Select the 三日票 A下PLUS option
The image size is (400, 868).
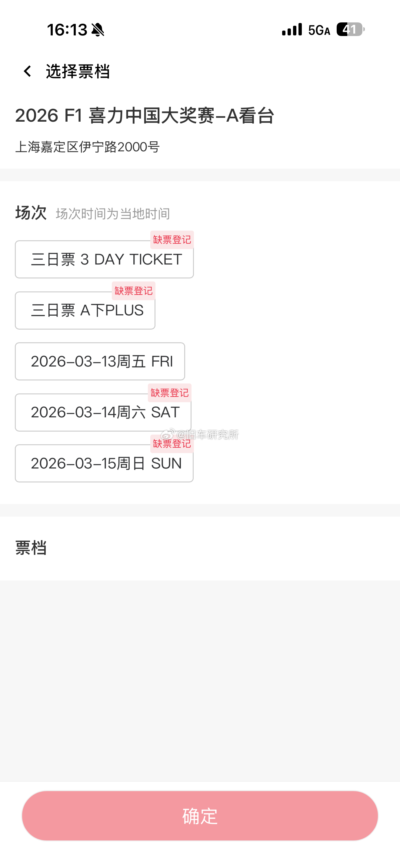click(85, 310)
